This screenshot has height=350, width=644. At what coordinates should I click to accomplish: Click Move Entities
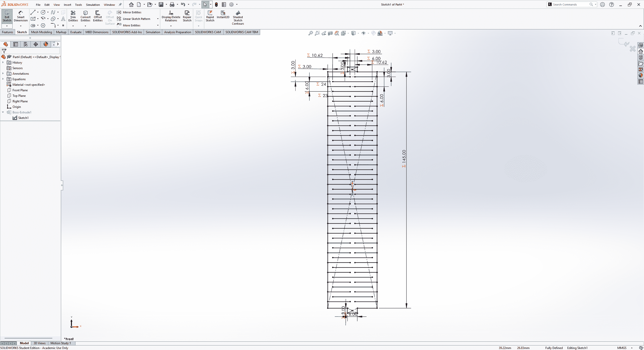tap(129, 25)
